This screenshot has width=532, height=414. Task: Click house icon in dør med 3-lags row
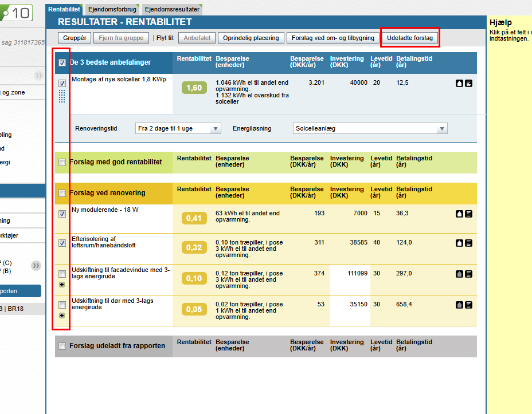coord(459,305)
